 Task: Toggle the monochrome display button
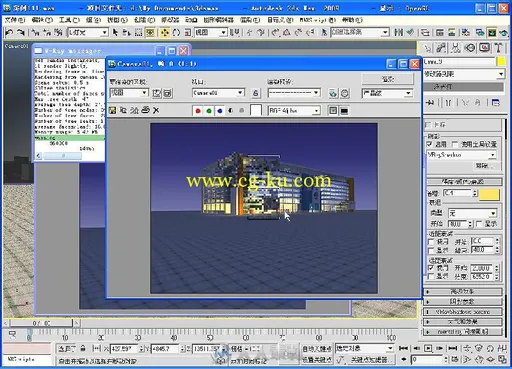click(242, 111)
